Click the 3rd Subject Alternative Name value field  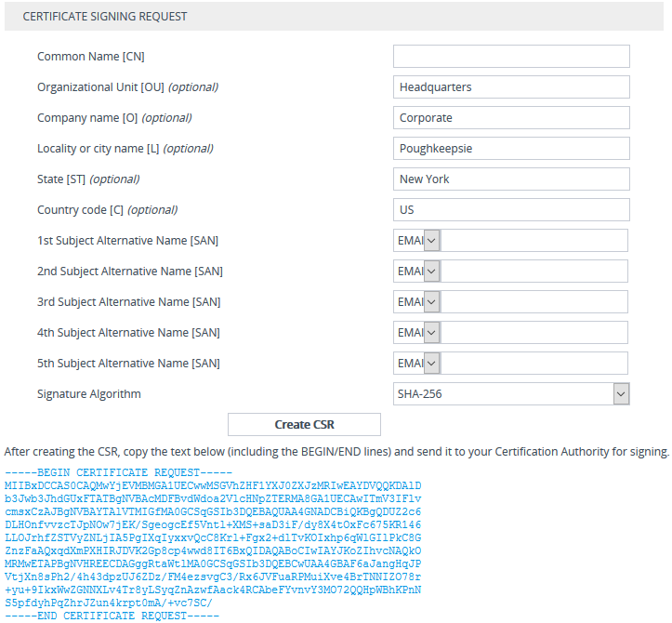pos(534,302)
